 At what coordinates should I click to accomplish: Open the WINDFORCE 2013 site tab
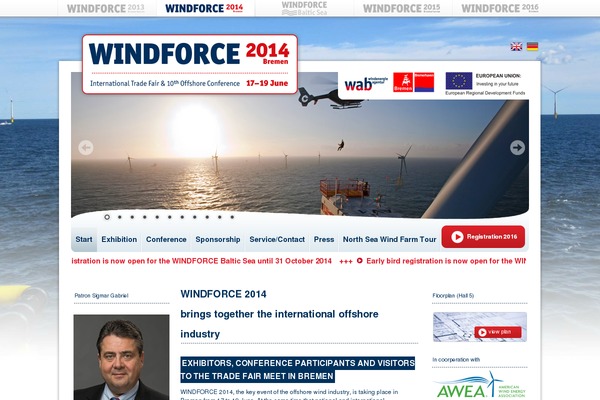point(106,8)
